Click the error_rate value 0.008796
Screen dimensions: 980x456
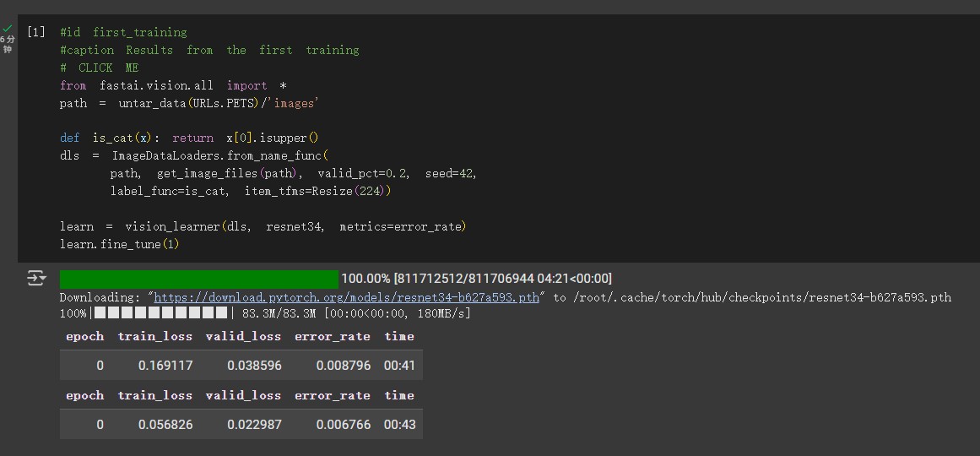pos(343,366)
